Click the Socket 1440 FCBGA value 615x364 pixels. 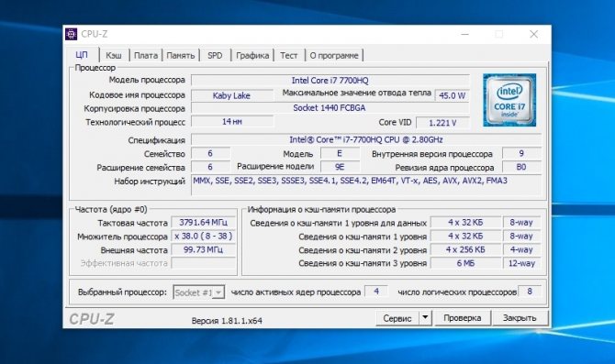(x=330, y=108)
